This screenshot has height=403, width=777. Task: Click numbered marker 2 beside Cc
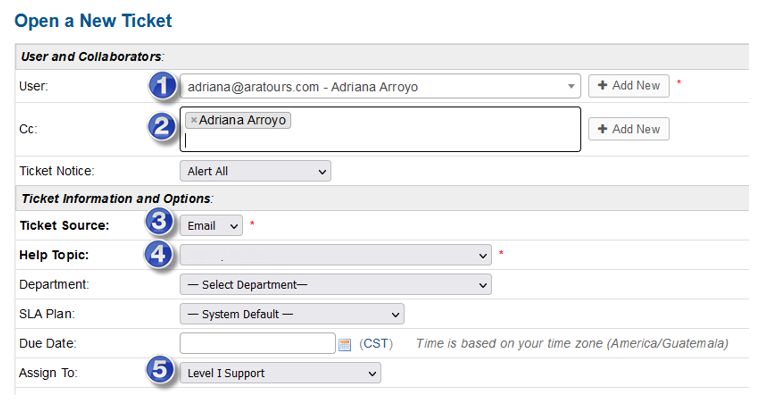point(162,126)
